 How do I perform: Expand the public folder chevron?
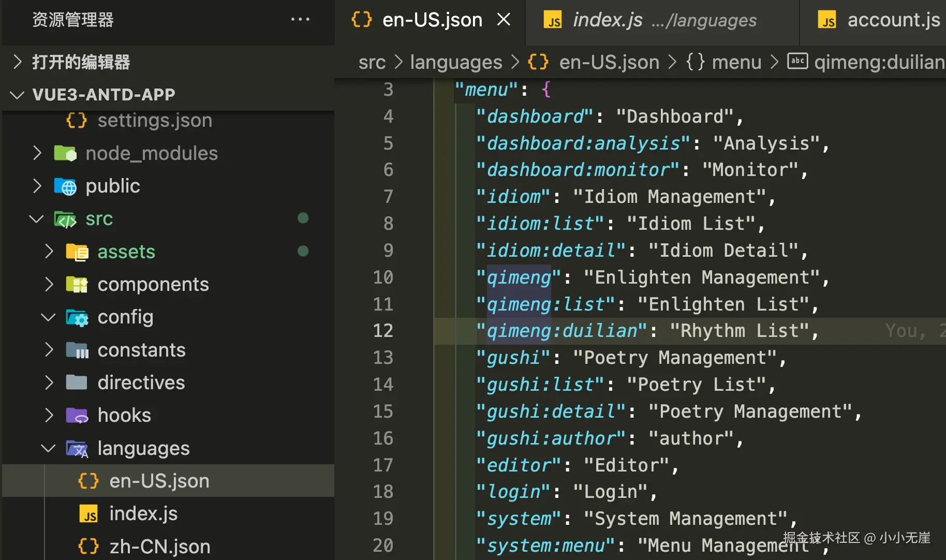[x=37, y=186]
